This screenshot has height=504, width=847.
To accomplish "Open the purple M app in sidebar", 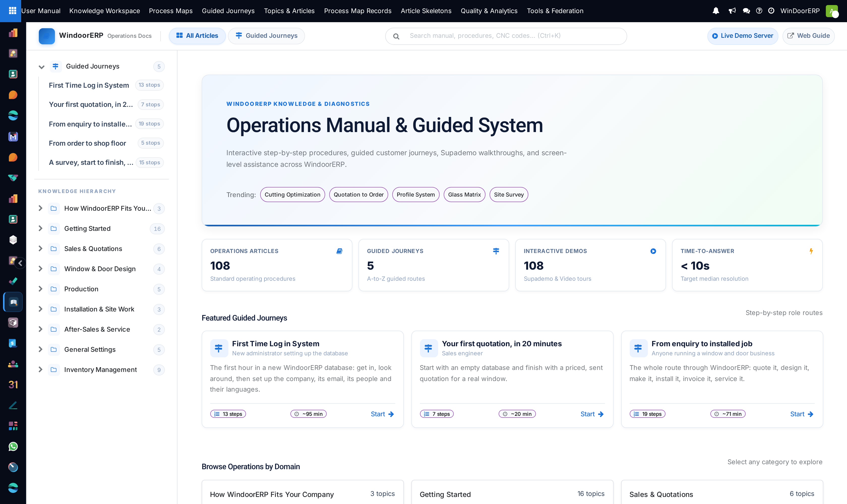I will [x=13, y=137].
